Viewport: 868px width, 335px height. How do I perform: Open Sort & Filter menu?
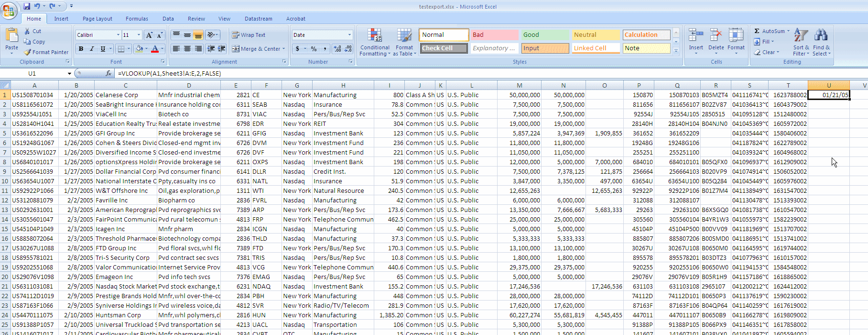point(801,42)
